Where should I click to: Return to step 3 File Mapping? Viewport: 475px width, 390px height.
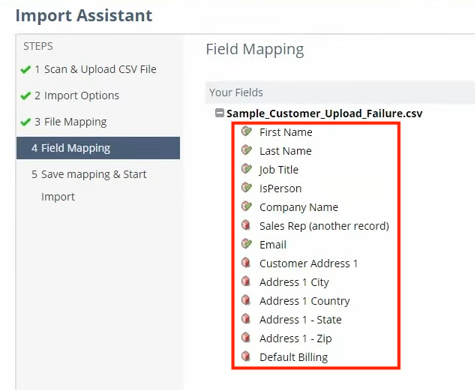[x=70, y=122]
